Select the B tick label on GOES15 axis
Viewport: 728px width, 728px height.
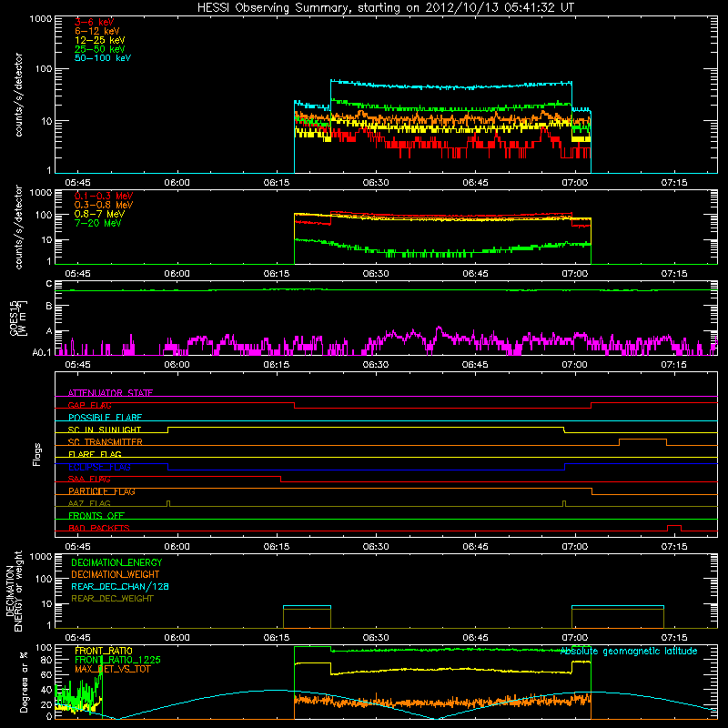49,306
